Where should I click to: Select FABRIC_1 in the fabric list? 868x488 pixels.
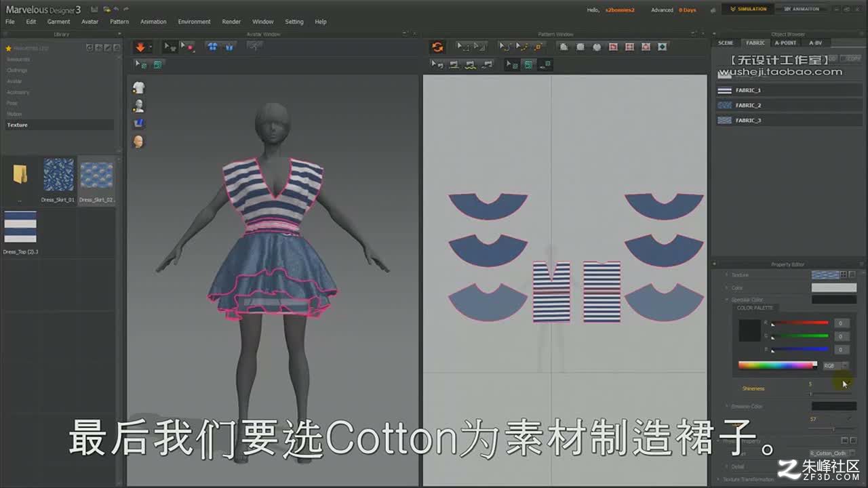click(x=789, y=90)
